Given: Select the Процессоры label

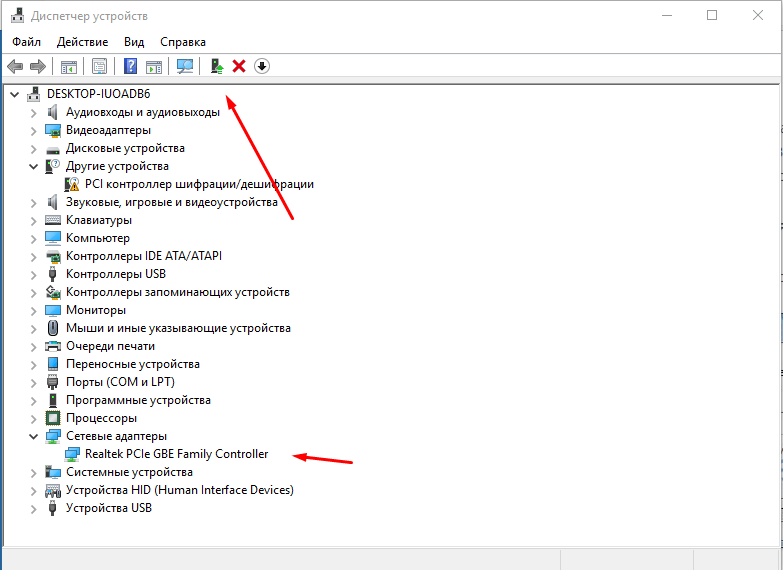Looking at the screenshot, I should coord(101,418).
